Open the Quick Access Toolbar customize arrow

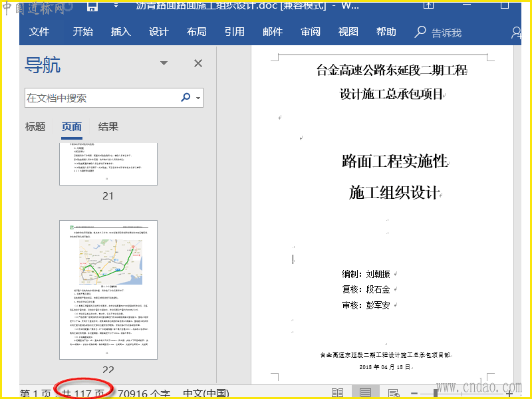pos(116,5)
